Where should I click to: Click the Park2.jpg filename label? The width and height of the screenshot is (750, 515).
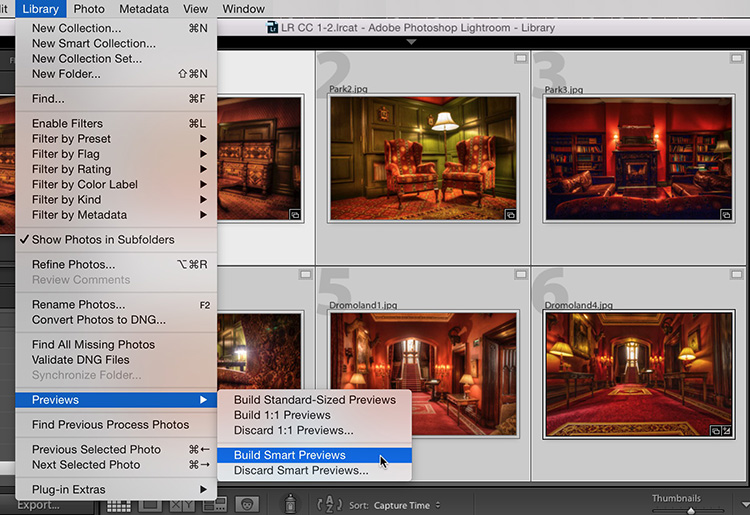(x=348, y=89)
